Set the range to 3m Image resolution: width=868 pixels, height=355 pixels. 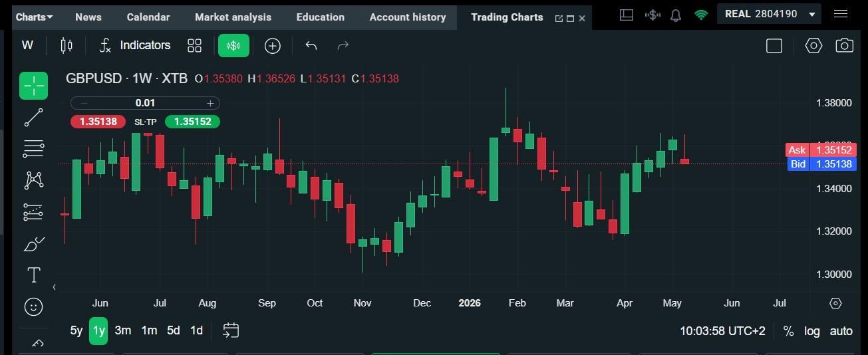point(122,330)
